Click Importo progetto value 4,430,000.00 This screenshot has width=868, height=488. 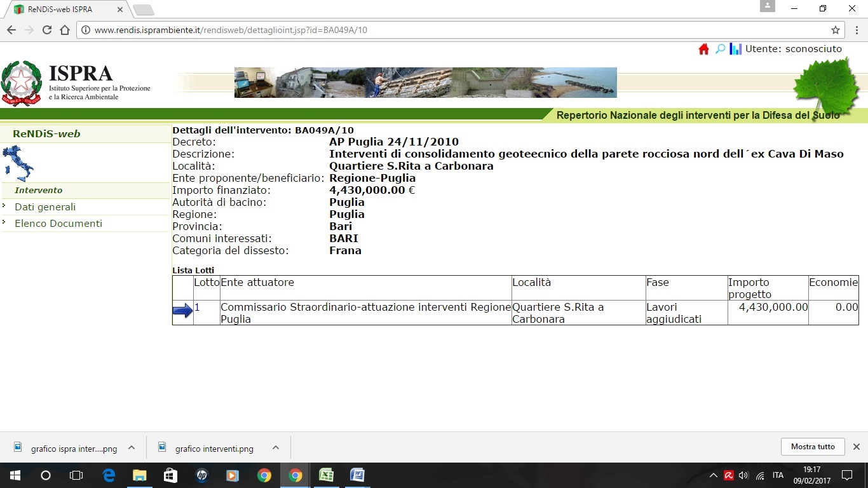(773, 308)
